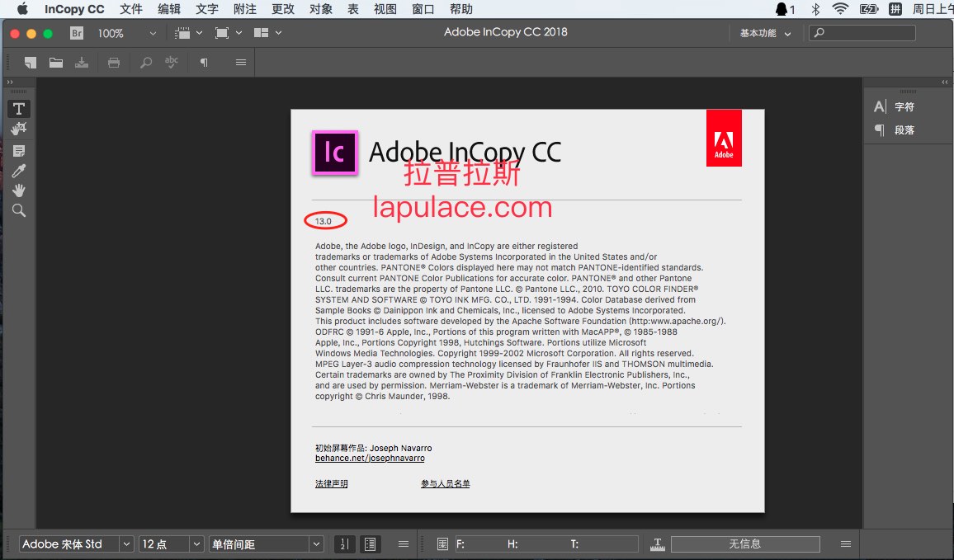This screenshot has height=560, width=954.
Task: Open the 对象 menu
Action: 321,9
